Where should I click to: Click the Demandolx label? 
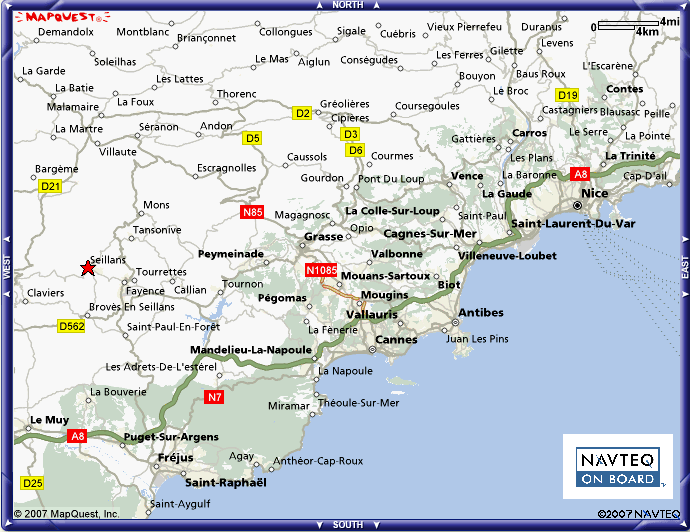click(66, 32)
